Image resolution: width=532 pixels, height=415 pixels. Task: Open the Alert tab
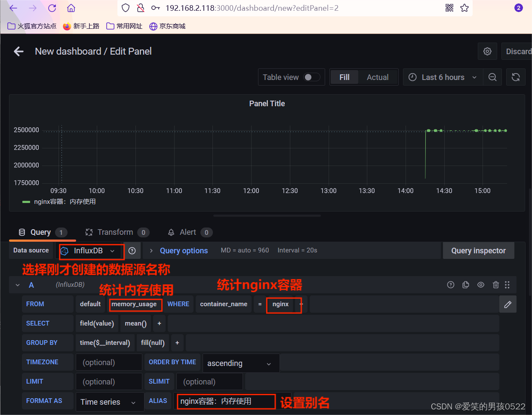pyautogui.click(x=187, y=232)
